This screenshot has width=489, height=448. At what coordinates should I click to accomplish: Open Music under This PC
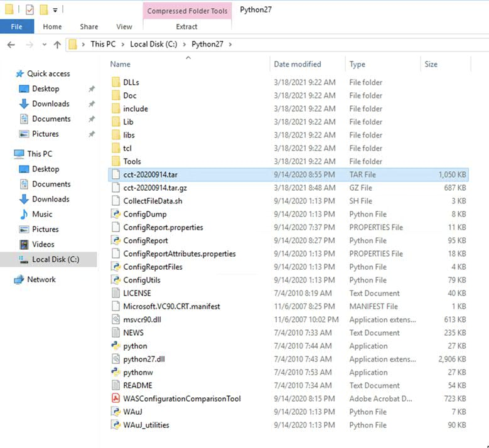[x=42, y=214]
